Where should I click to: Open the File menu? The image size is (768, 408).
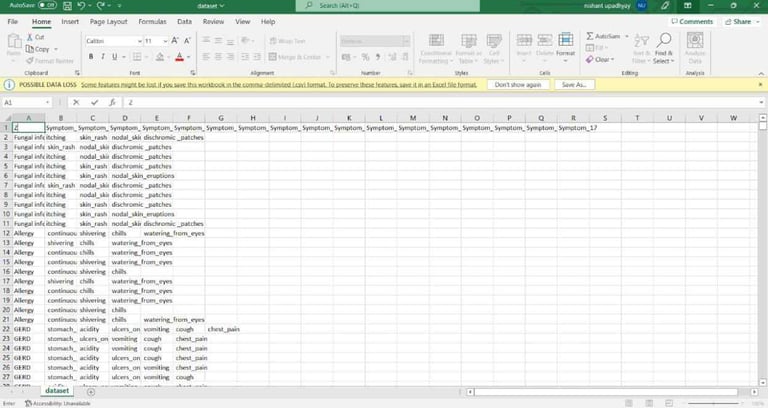pos(13,22)
